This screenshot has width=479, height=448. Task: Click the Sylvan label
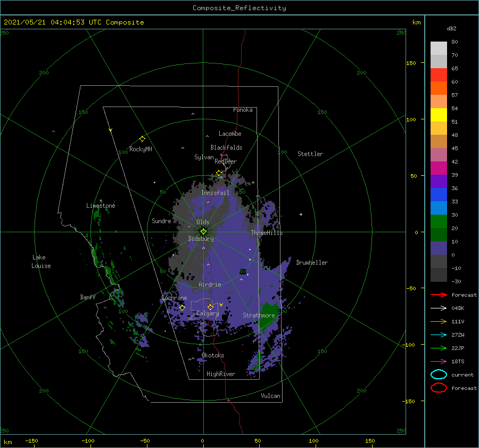coord(204,157)
